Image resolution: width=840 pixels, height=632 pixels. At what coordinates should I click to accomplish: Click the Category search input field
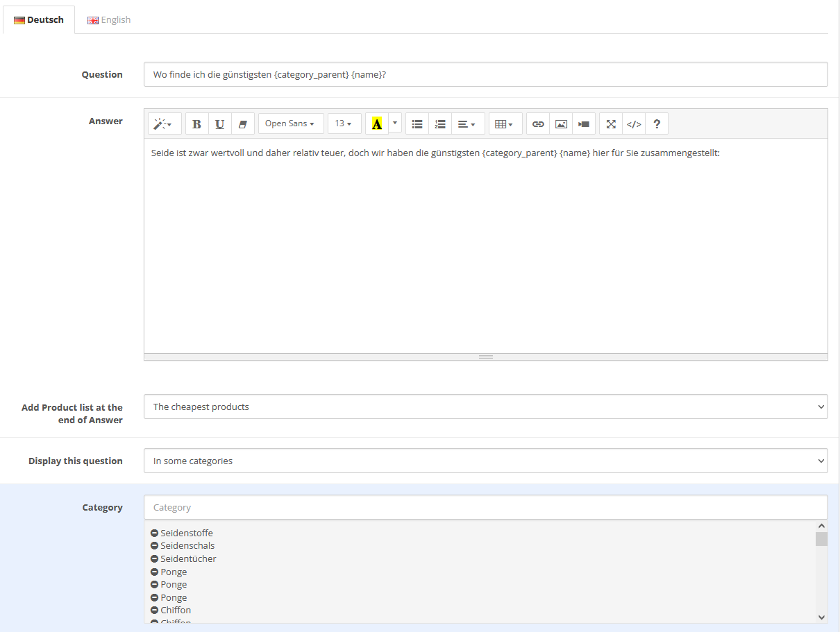pos(485,507)
